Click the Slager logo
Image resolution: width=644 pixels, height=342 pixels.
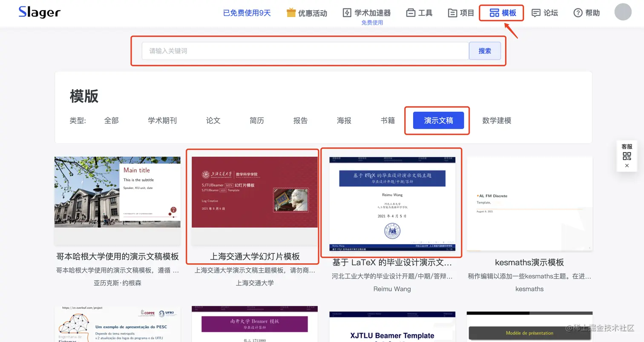pos(39,12)
